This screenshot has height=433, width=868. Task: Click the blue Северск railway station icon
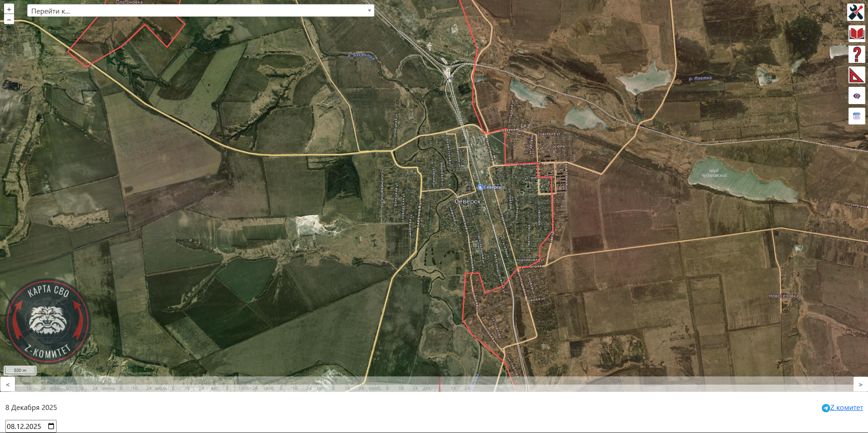tap(480, 187)
